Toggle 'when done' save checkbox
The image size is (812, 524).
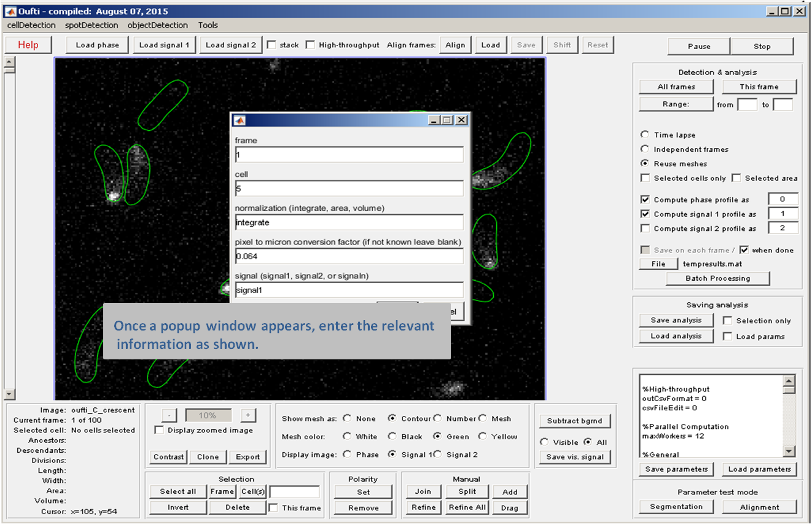[x=744, y=250]
